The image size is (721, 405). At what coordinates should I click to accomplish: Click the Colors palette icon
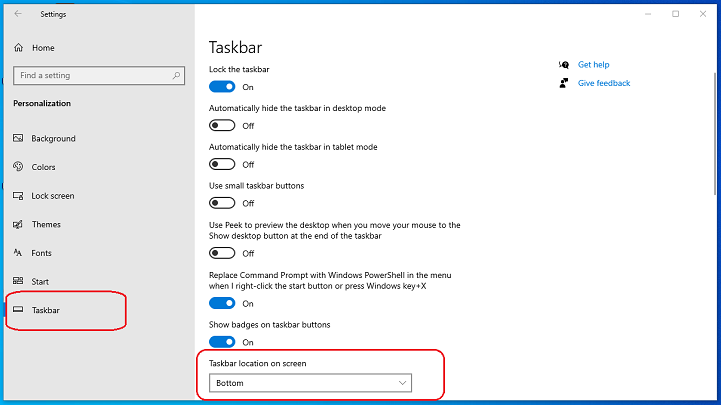(x=18, y=166)
